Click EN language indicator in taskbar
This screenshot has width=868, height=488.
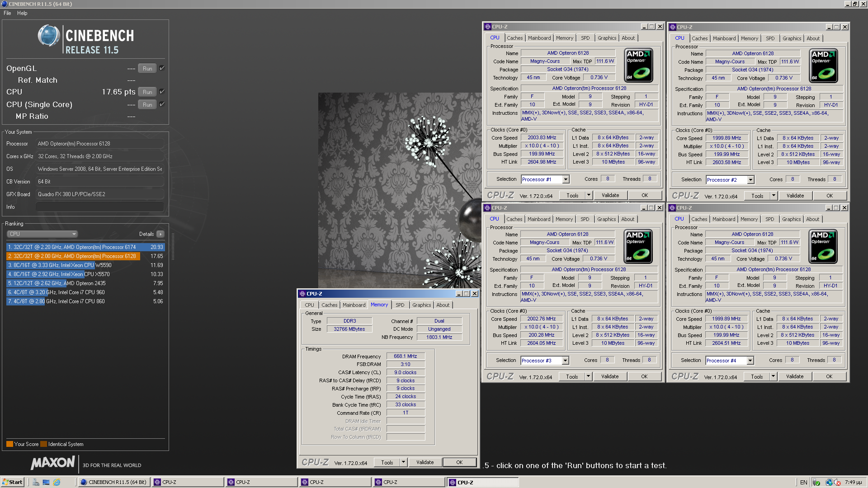point(803,482)
